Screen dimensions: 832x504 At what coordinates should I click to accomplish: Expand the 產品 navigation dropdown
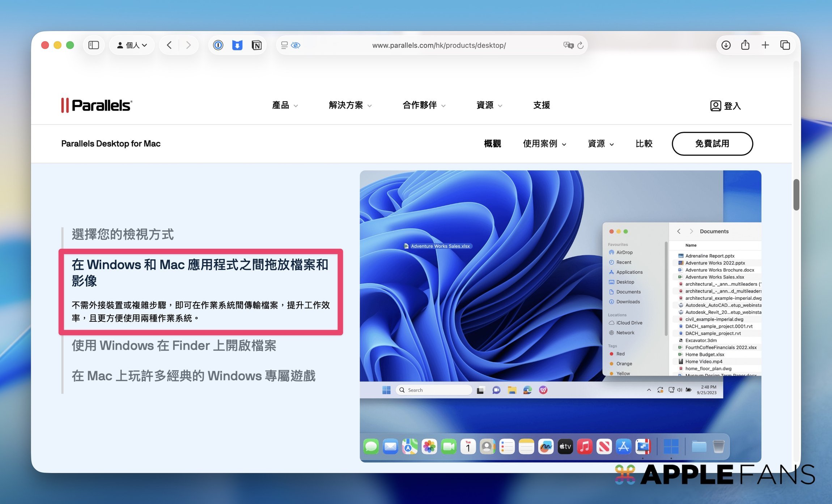(x=285, y=105)
